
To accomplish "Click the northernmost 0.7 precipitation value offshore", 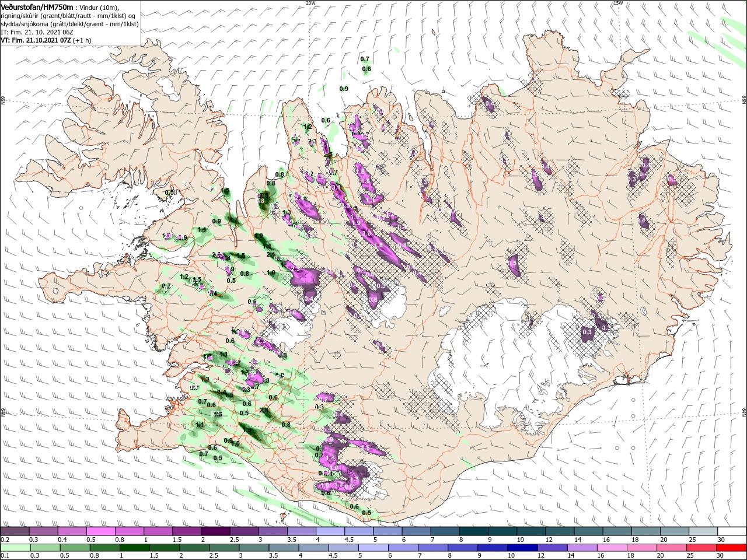I will click(365, 59).
